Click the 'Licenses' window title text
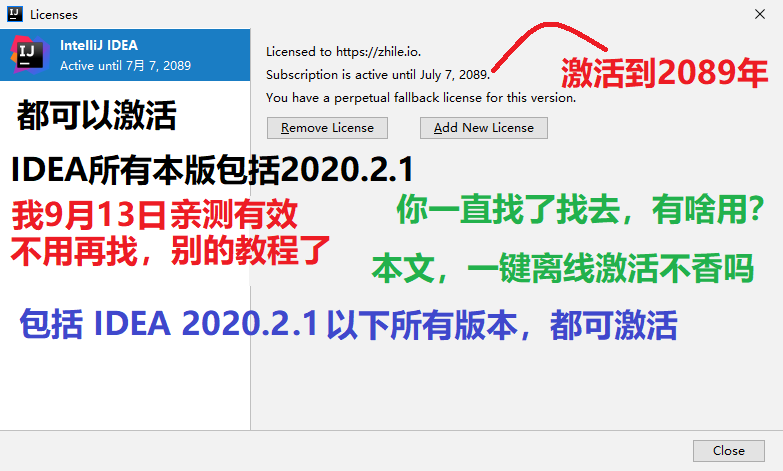Screen dimensions: 783x471 click(54, 14)
